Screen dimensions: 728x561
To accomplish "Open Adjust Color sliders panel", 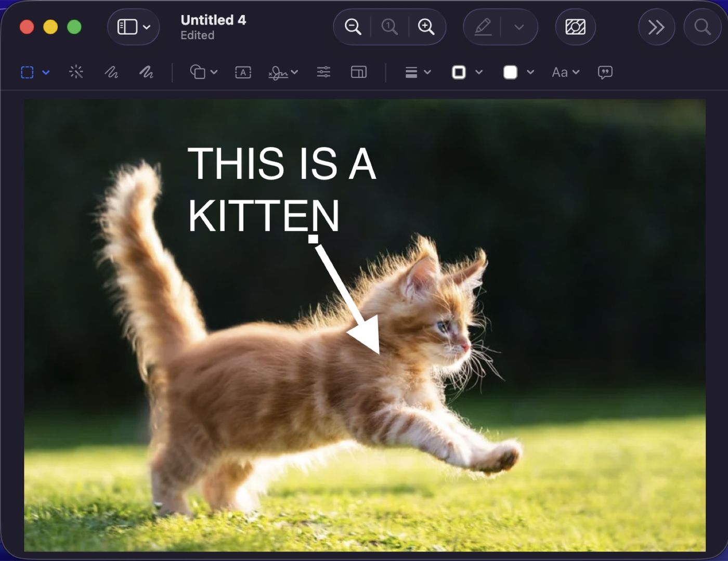I will click(323, 72).
